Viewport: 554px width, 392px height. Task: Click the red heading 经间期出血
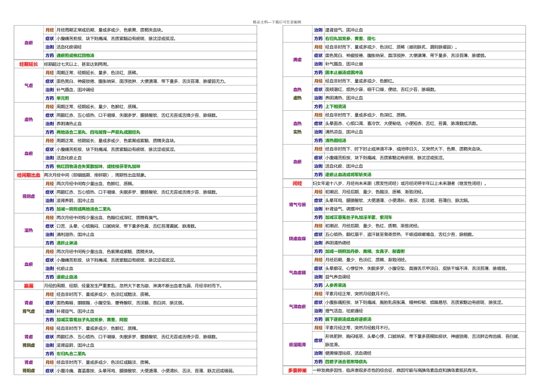tap(28, 174)
